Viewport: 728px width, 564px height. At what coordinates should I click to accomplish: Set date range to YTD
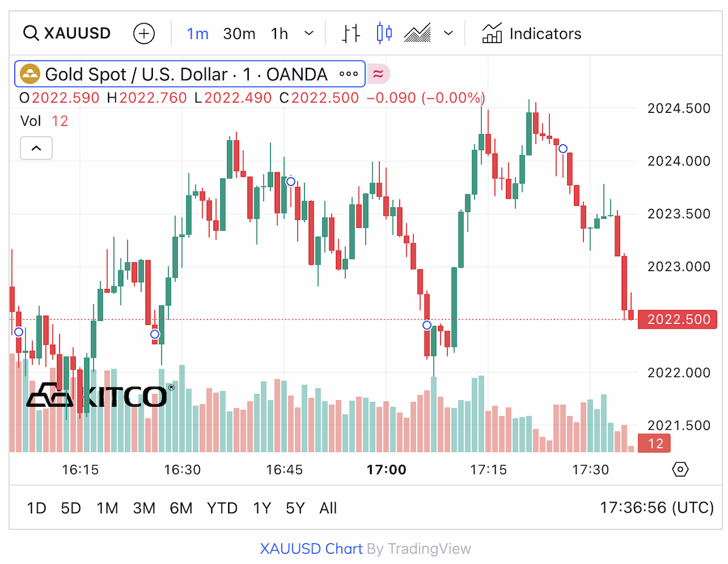pyautogui.click(x=222, y=508)
